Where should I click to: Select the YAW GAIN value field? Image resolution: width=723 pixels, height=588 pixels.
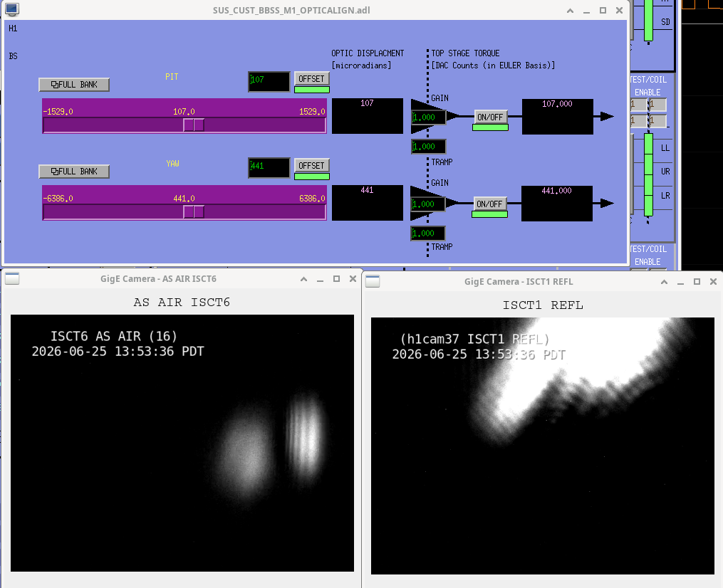(x=428, y=204)
